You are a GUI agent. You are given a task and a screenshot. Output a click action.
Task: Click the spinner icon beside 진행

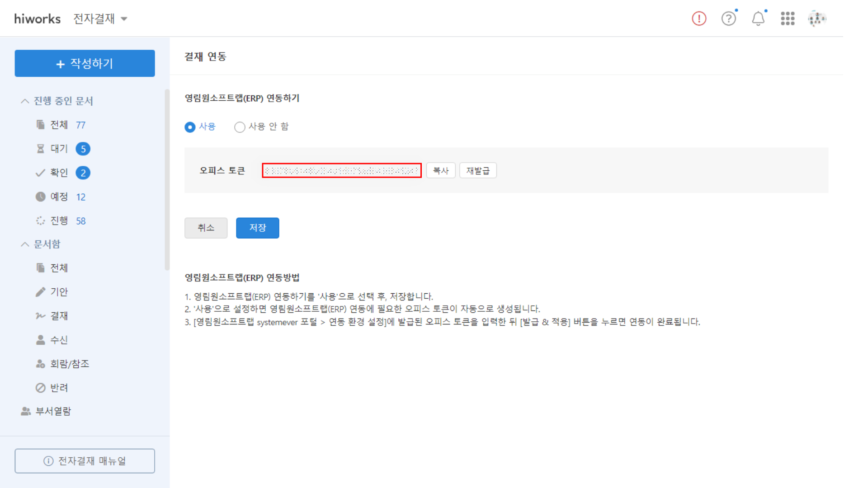pos(41,221)
